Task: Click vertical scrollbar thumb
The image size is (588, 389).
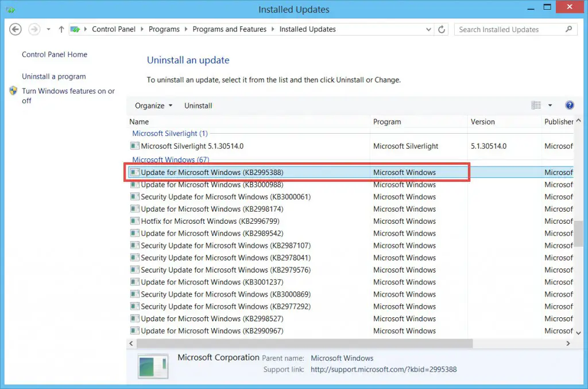Action: coord(578,234)
